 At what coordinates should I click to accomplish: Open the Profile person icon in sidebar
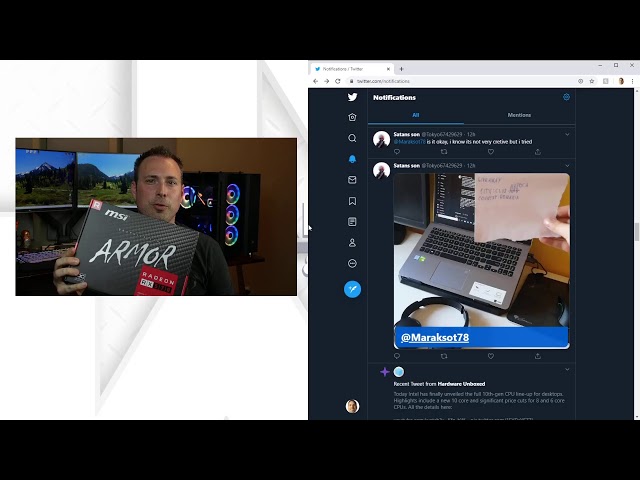pyautogui.click(x=352, y=243)
